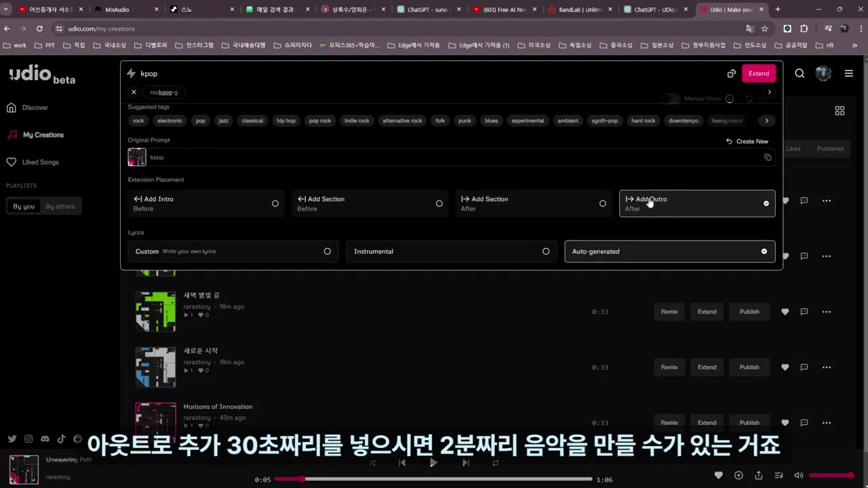This screenshot has height=488, width=868.
Task: Click the browser reload icon
Action: (x=39, y=28)
